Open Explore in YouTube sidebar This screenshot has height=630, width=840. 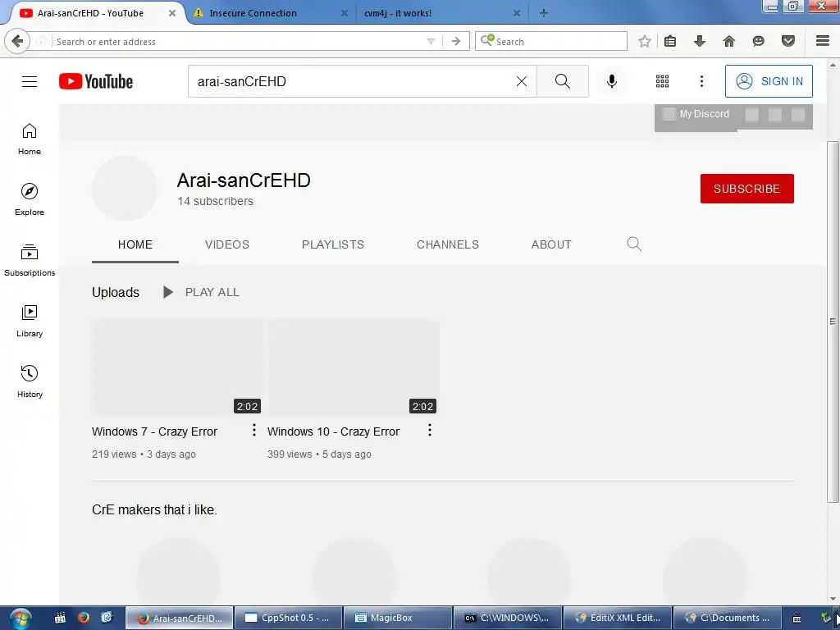tap(30, 200)
